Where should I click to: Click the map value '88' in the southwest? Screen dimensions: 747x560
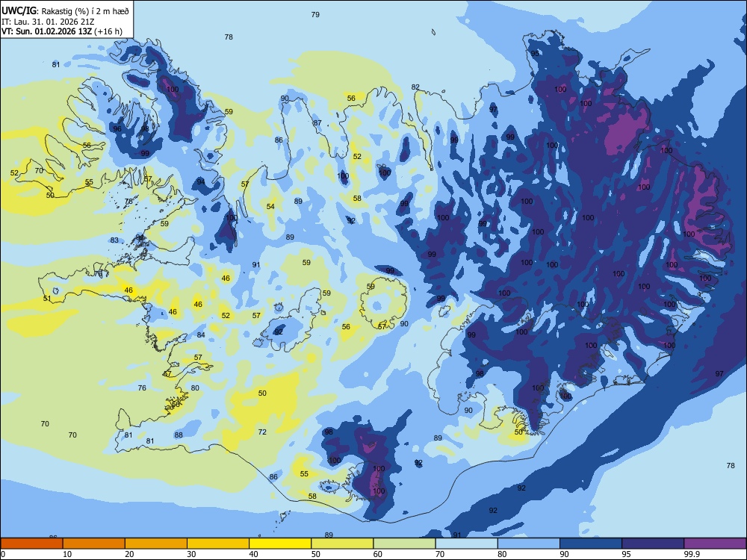coord(179,435)
